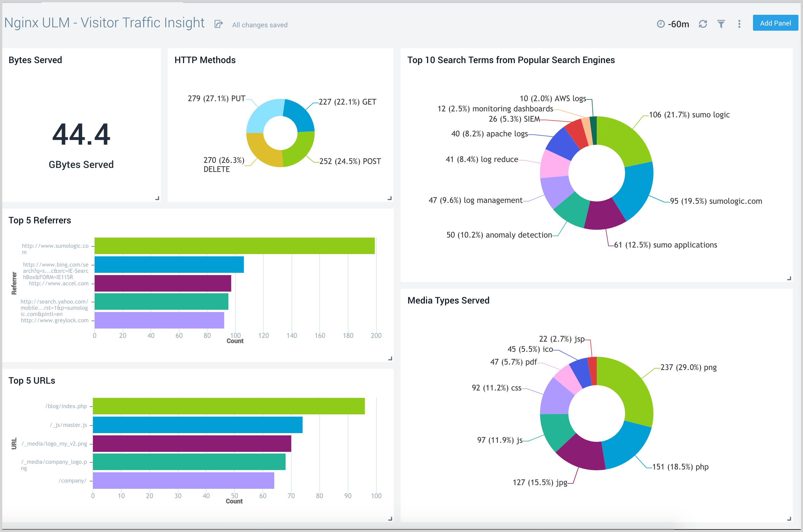Click the 44.4 GBytes Served value
Screen dimensions: 803x532
point(81,135)
